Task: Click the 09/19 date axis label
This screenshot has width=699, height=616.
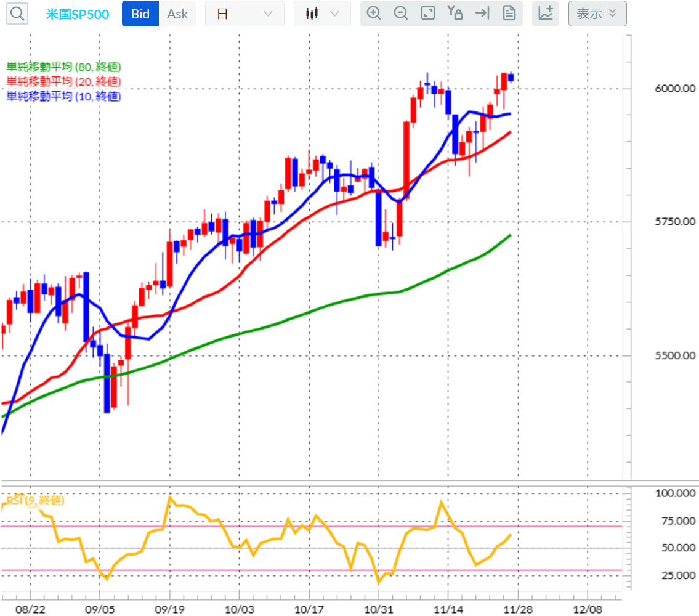Action: [169, 609]
